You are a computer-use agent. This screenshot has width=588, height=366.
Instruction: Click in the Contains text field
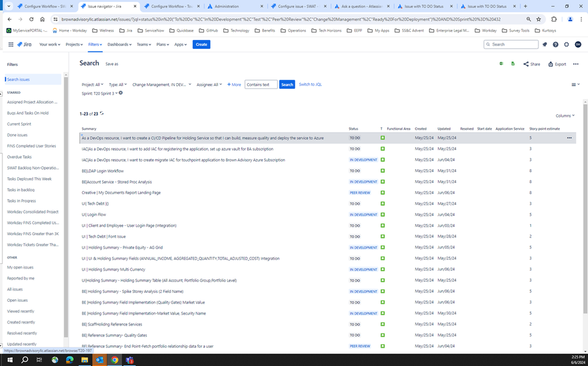click(261, 84)
